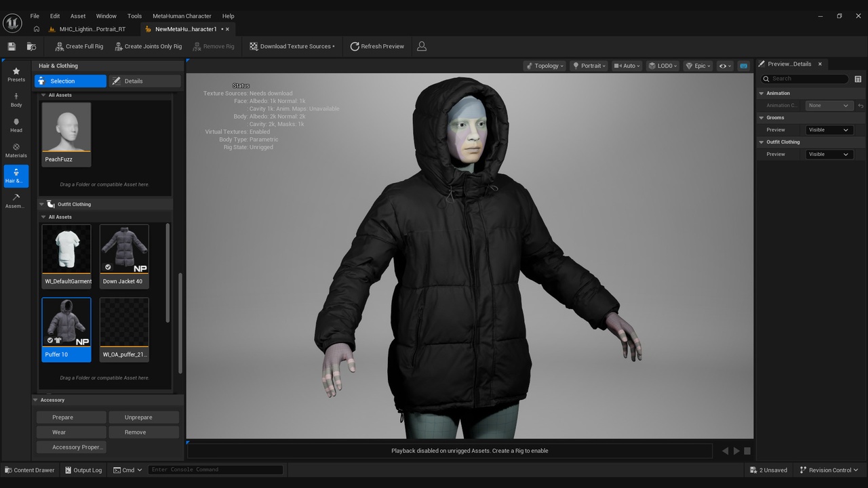The height and width of the screenshot is (488, 868).
Task: Open the Tools menu
Action: pyautogui.click(x=134, y=16)
